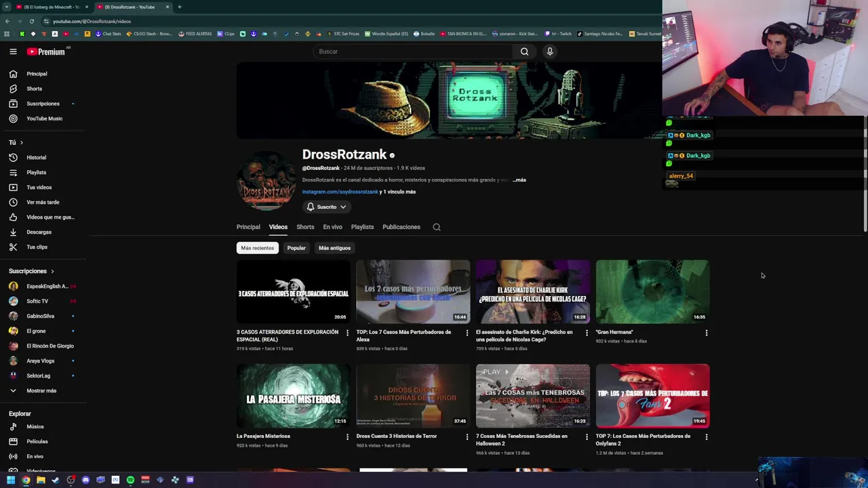Reload the page with browser refresh button
Viewport: 868px width, 488px height.
(x=31, y=21)
